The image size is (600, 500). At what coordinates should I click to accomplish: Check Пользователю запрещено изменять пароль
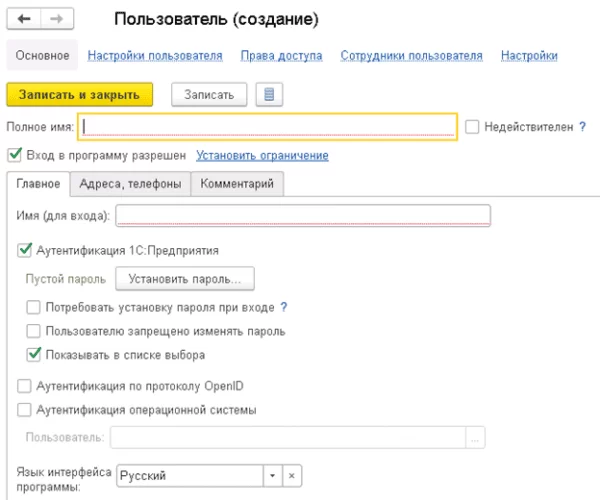33,331
